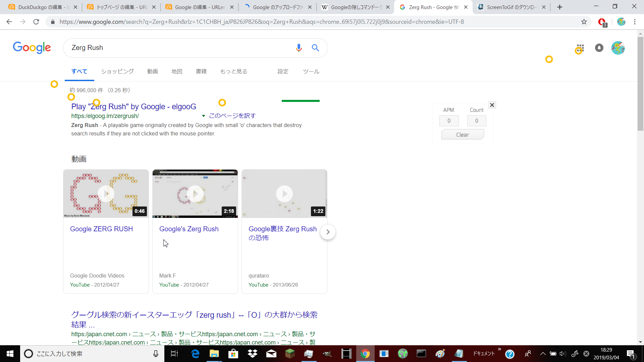Open Google's Zerg Rush video title

click(x=189, y=229)
